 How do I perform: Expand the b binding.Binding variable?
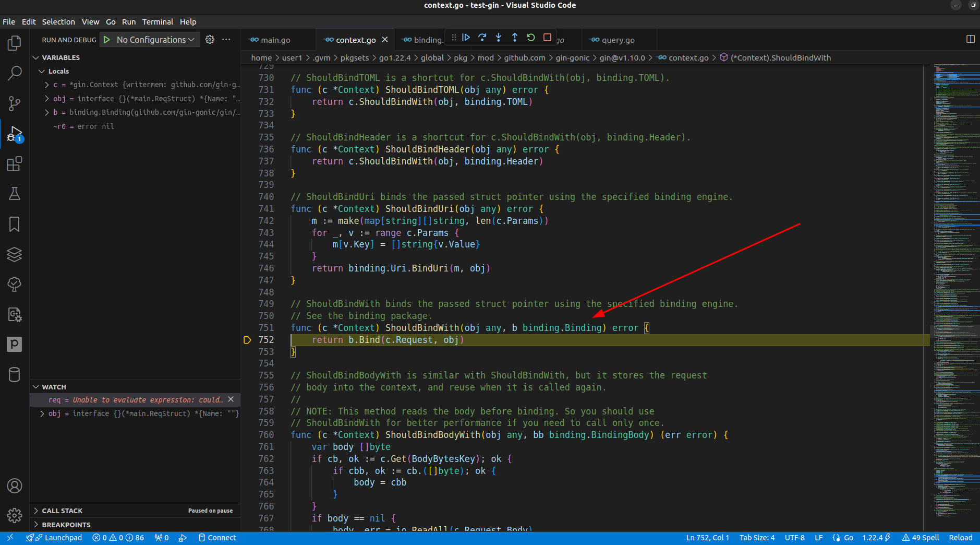click(47, 112)
